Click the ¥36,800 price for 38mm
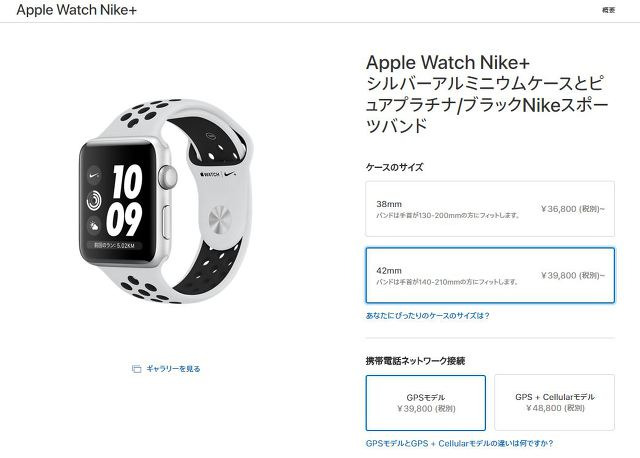 [573, 209]
